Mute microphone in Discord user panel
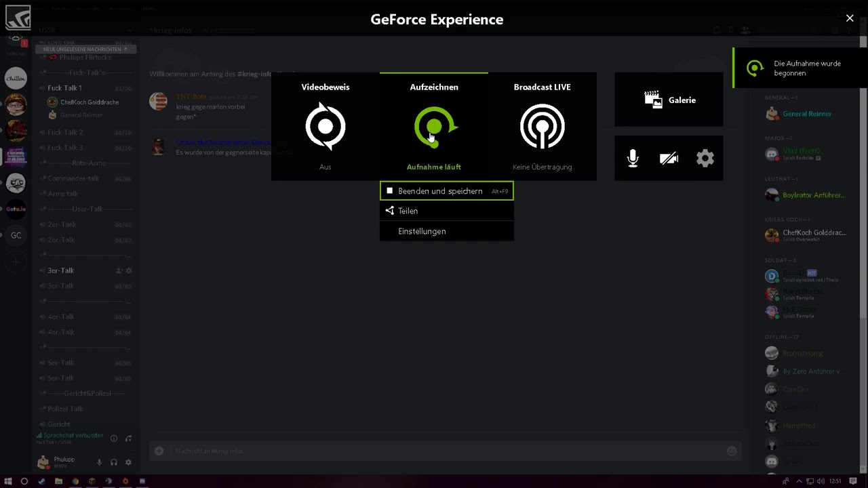Viewport: 868px width, 488px height. 99,462
